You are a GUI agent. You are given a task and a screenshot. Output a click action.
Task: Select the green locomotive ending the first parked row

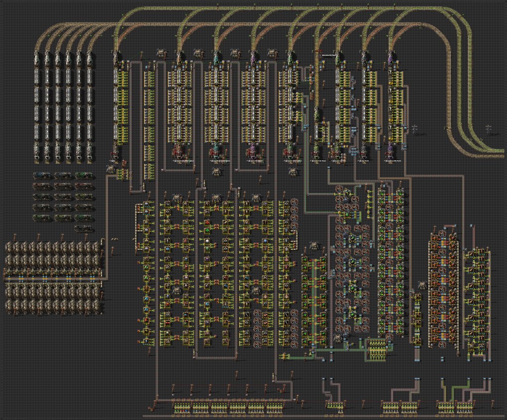(x=84, y=176)
